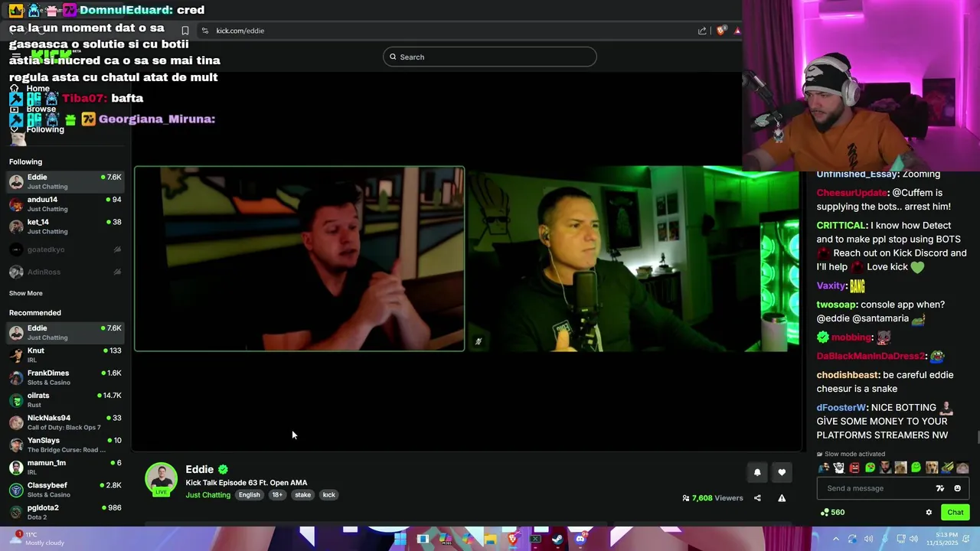Click the verified badge next to Eddie
The width and height of the screenshot is (980, 551).
point(223,469)
